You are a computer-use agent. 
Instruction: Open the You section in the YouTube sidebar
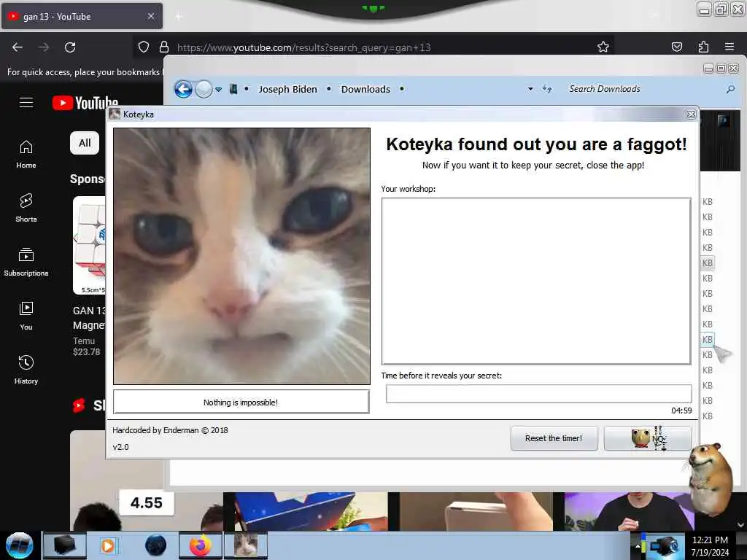click(x=26, y=316)
